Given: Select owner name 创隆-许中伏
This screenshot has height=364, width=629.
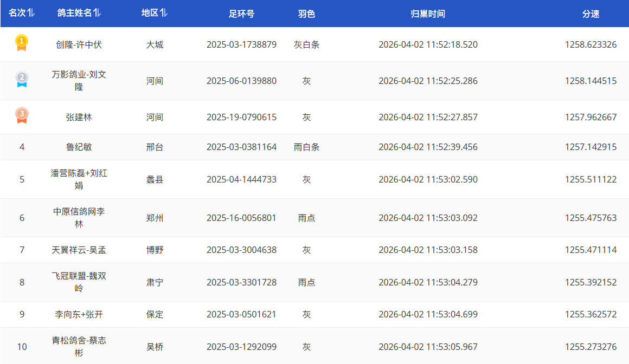Looking at the screenshot, I should click(79, 44).
